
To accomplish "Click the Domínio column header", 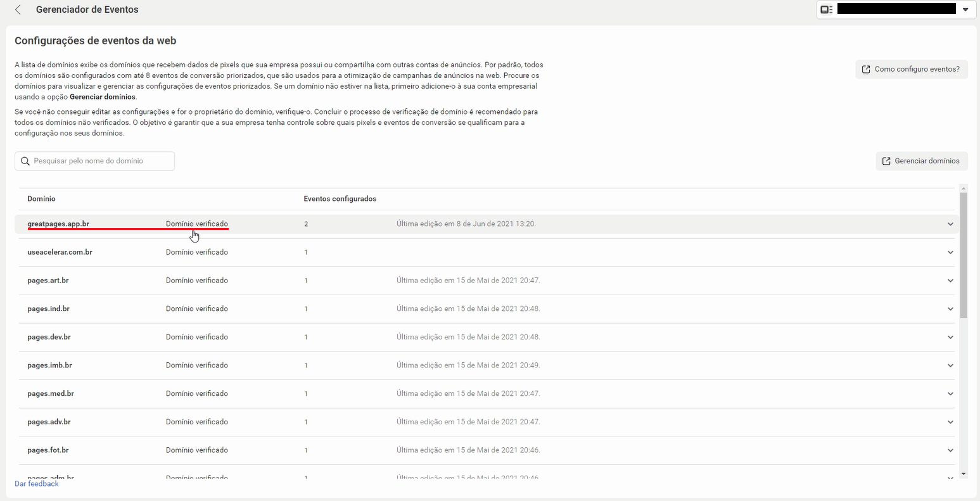I will 41,199.
